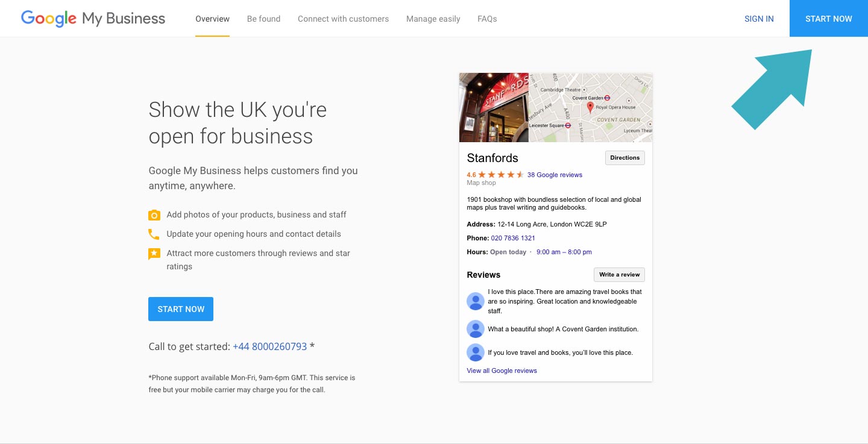Open View all Google reviews link
The image size is (868, 444).
point(502,371)
